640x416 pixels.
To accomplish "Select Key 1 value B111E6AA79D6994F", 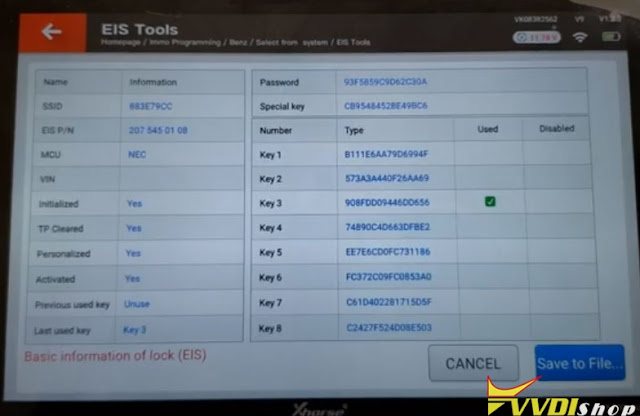I will tap(386, 154).
